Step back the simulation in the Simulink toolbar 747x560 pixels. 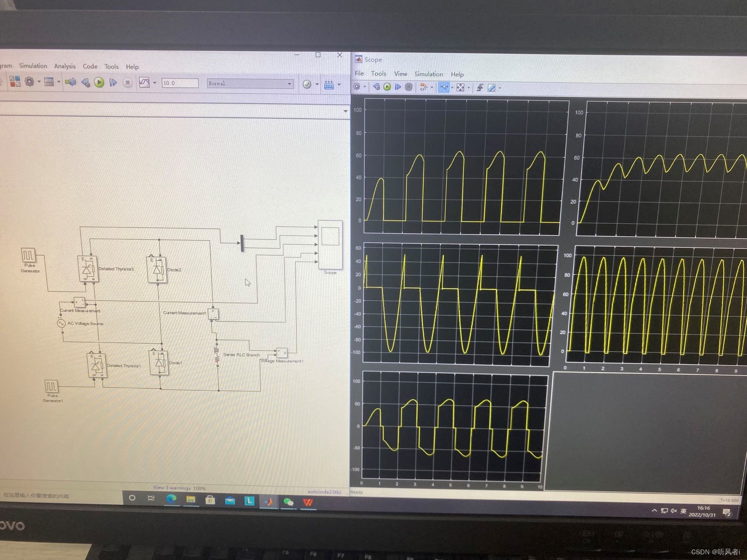pyautogui.click(x=86, y=82)
